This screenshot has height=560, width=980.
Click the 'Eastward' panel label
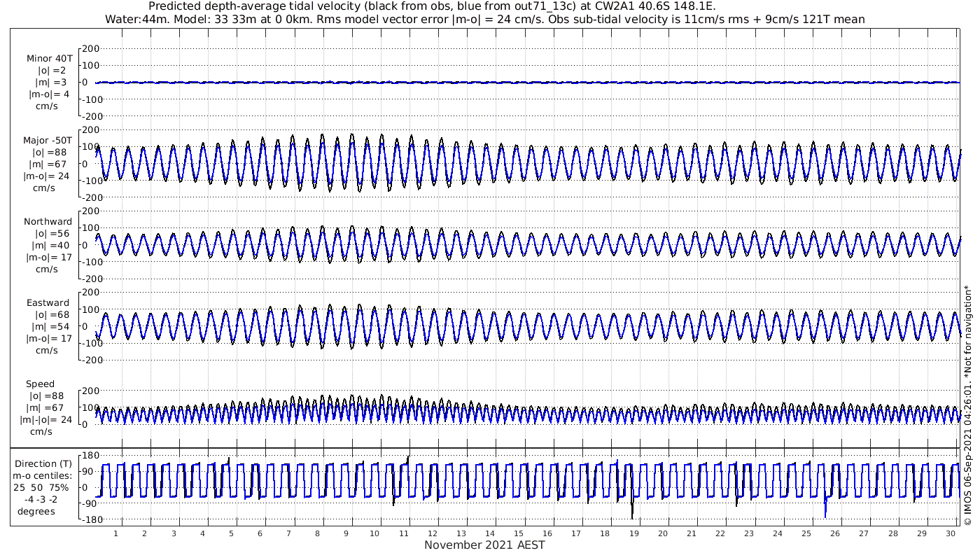[x=48, y=303]
